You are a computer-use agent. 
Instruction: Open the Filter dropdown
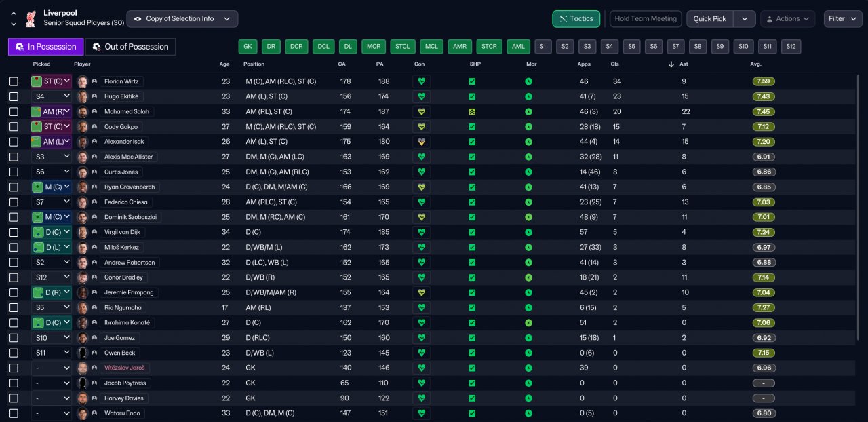coord(843,19)
